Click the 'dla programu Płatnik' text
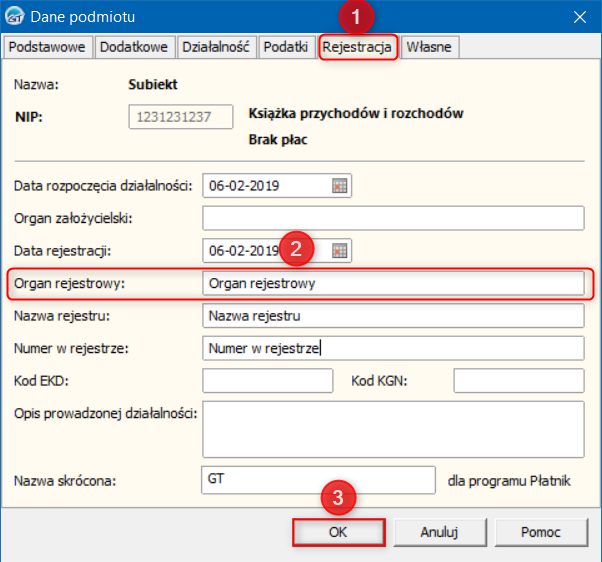Screen dimensions: 602x562 [509, 481]
